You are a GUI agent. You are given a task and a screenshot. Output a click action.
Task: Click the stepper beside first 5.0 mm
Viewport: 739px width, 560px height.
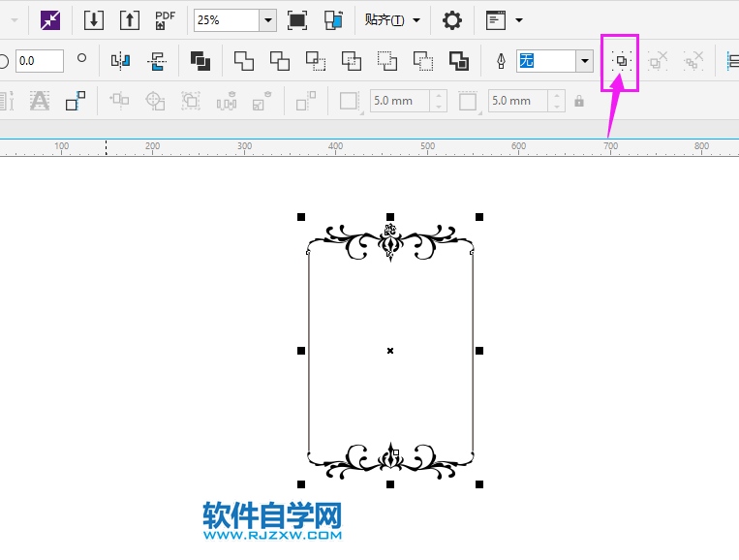439,101
